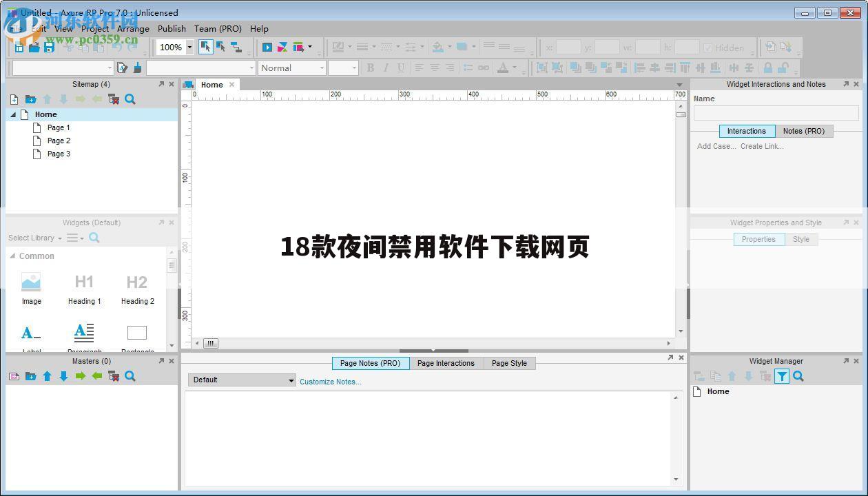Click the Add Case link
868x496 pixels.
click(x=716, y=146)
